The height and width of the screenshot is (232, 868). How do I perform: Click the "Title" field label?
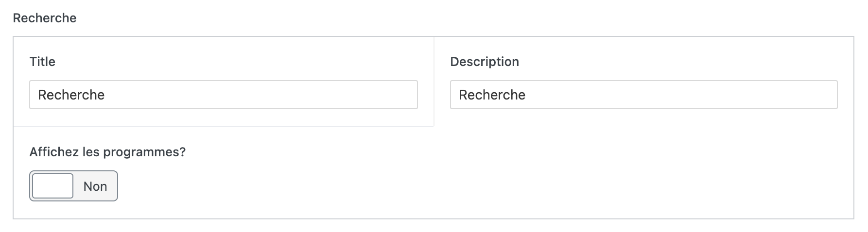(x=42, y=62)
